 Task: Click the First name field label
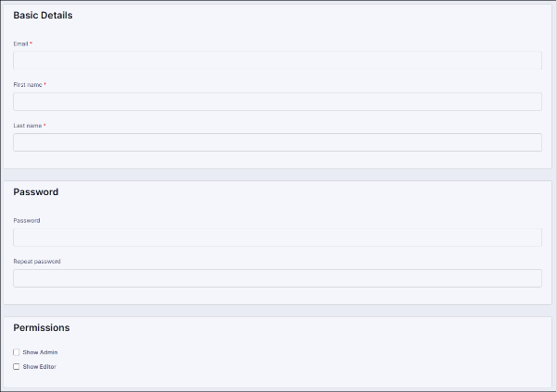point(27,84)
